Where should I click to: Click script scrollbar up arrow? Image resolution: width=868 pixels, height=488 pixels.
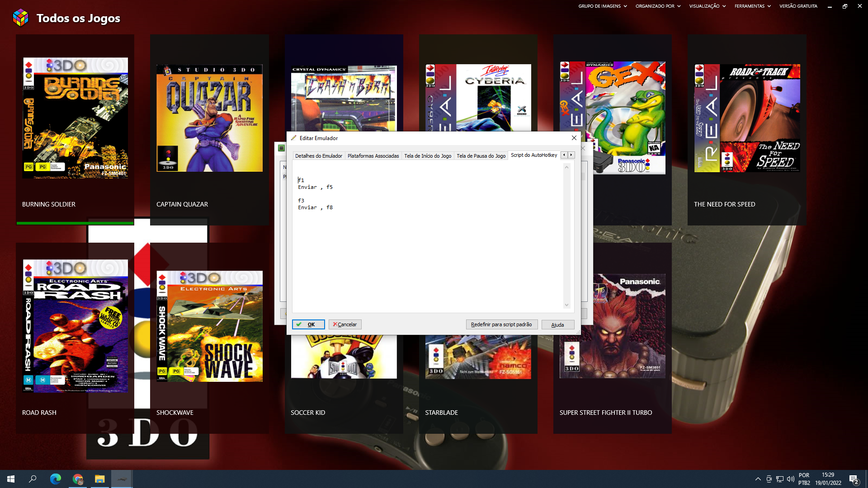pyautogui.click(x=566, y=167)
